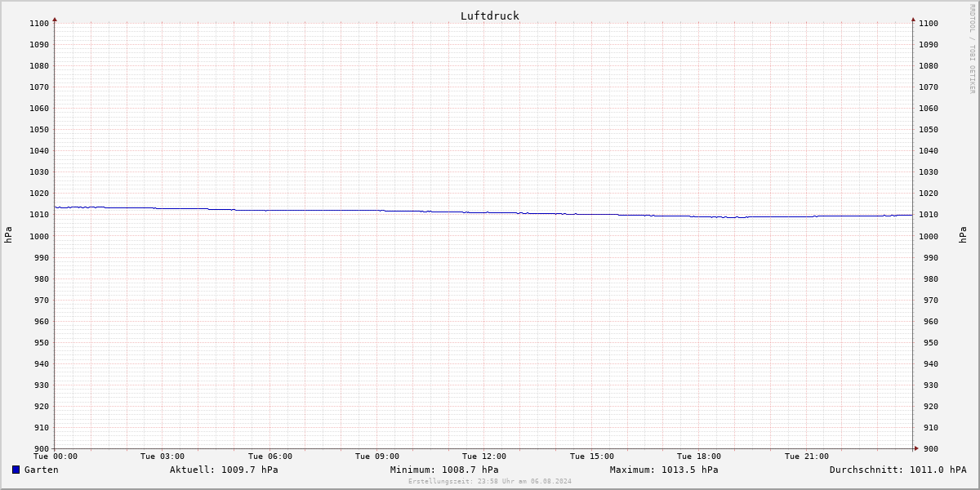
Task: Click the blue Garten legend color box
Action: tap(16, 470)
